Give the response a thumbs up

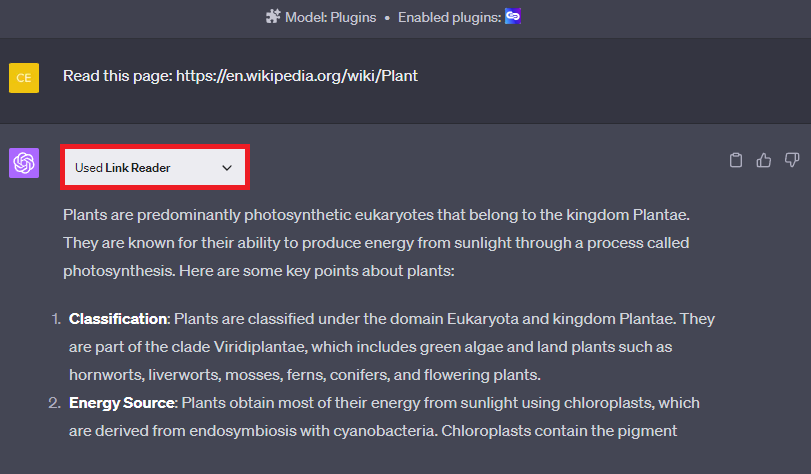764,160
